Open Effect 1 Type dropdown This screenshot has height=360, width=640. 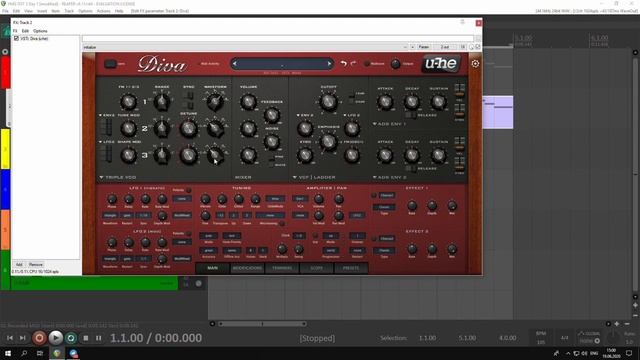[384, 207]
